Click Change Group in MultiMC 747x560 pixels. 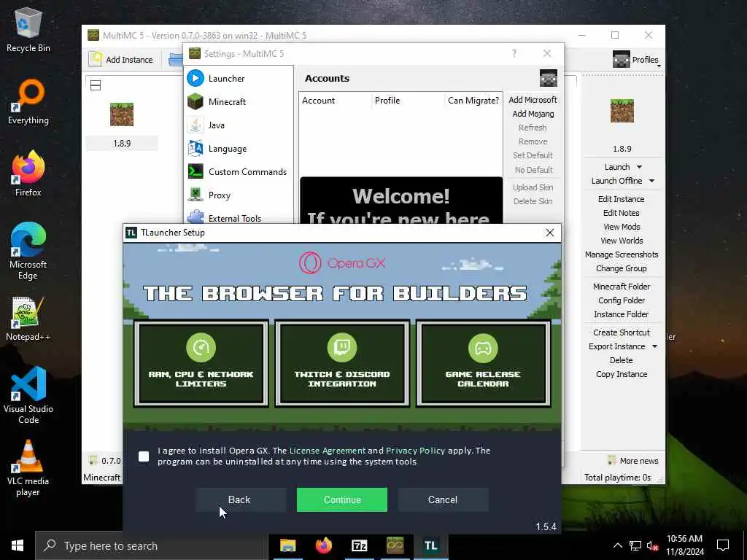[x=622, y=268]
